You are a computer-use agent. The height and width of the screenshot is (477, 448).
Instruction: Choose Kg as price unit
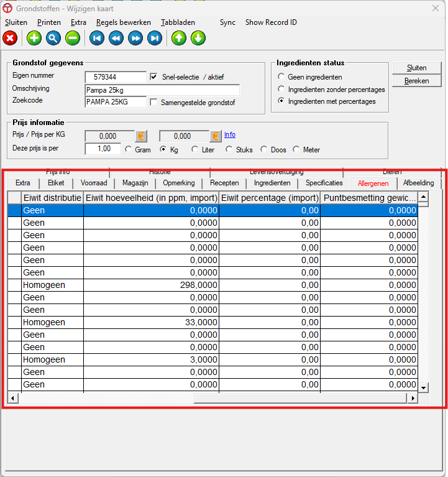pos(163,149)
